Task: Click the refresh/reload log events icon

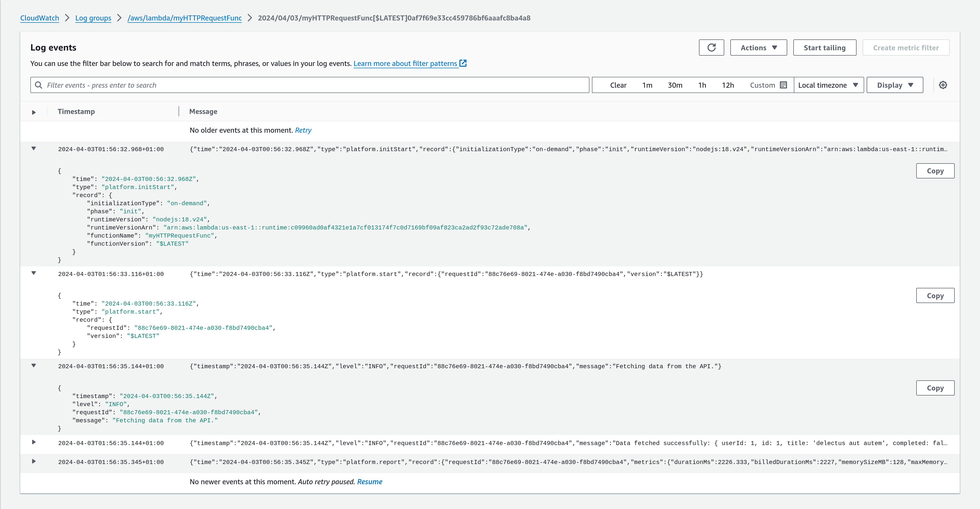Action: pos(711,47)
